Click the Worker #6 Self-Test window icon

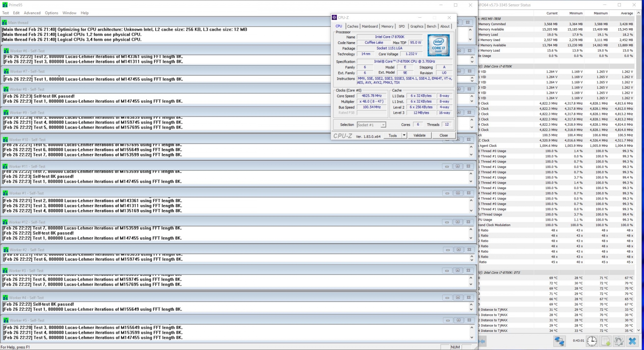[x=6, y=51]
